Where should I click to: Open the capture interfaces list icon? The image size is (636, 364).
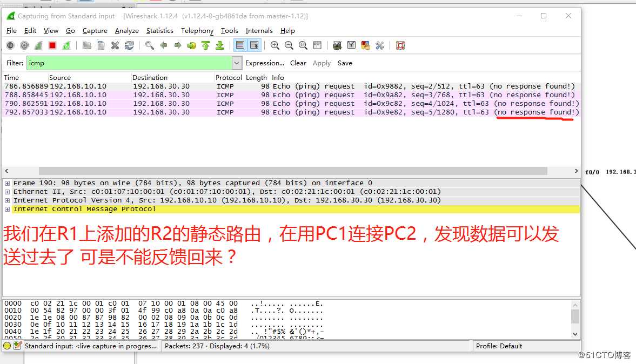click(x=11, y=45)
